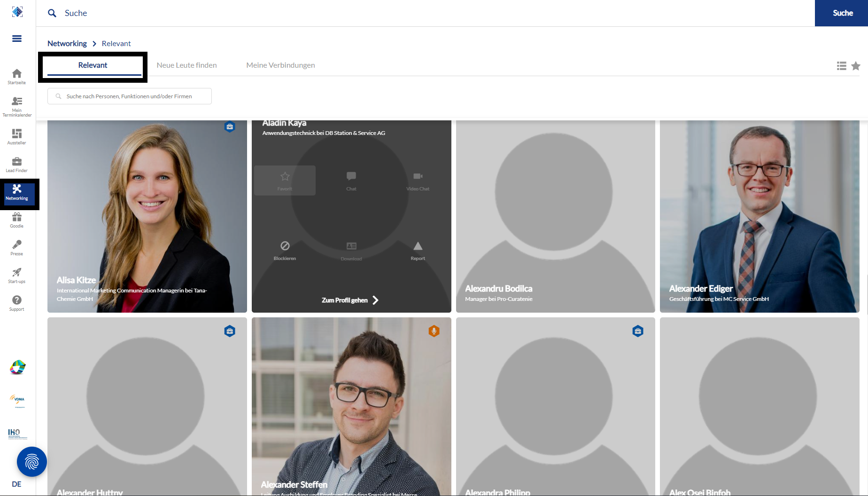Start a Video Chat with Aladin Kaya
Screen dimensions: 868x496
(418, 181)
